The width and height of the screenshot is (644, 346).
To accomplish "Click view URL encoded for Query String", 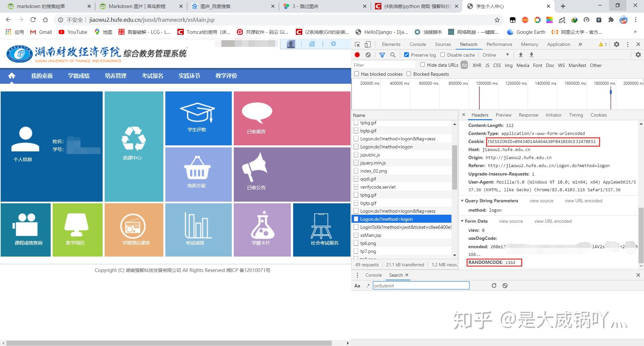I will tap(583, 201).
